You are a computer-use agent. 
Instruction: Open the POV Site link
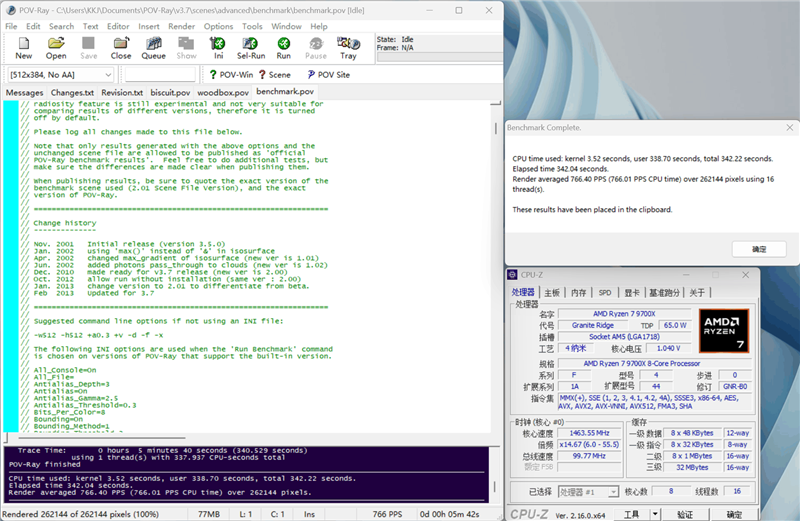pos(329,75)
